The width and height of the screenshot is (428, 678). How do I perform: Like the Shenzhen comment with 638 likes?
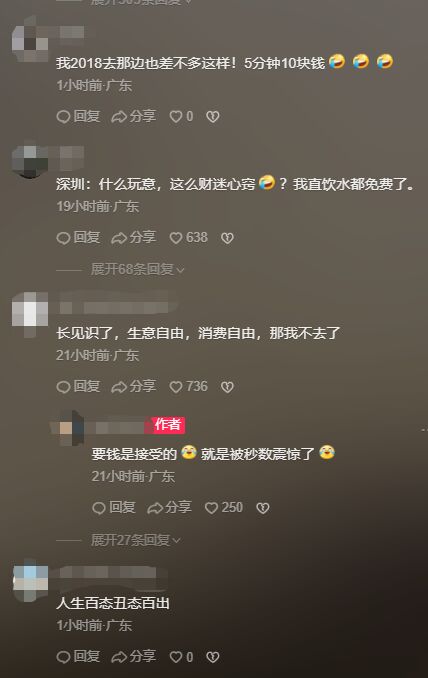[x=188, y=238]
